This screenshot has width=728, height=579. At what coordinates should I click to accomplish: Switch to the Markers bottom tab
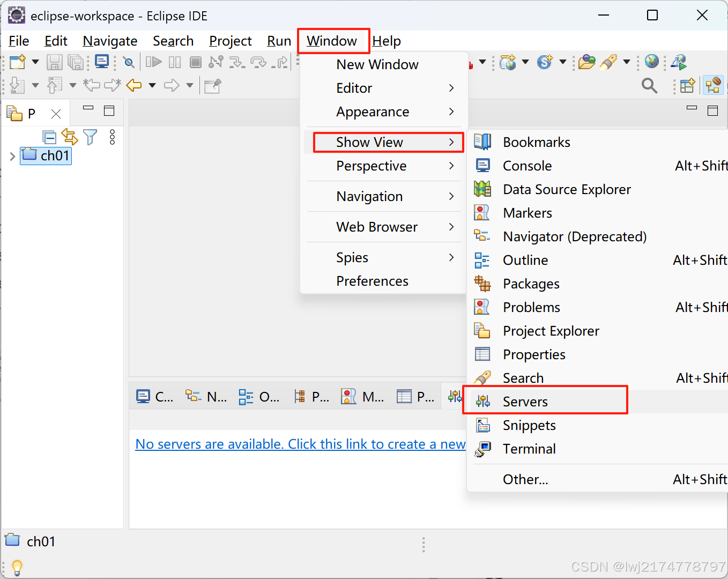[x=362, y=397]
